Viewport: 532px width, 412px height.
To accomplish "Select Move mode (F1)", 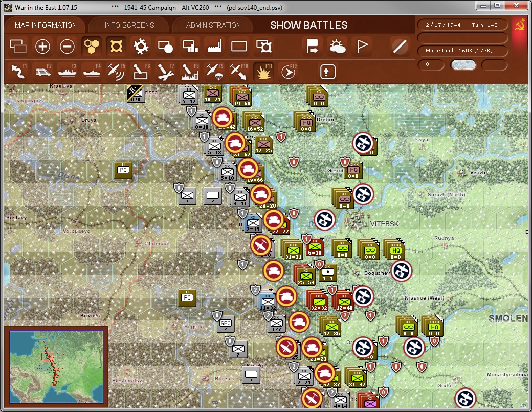I will (x=18, y=71).
